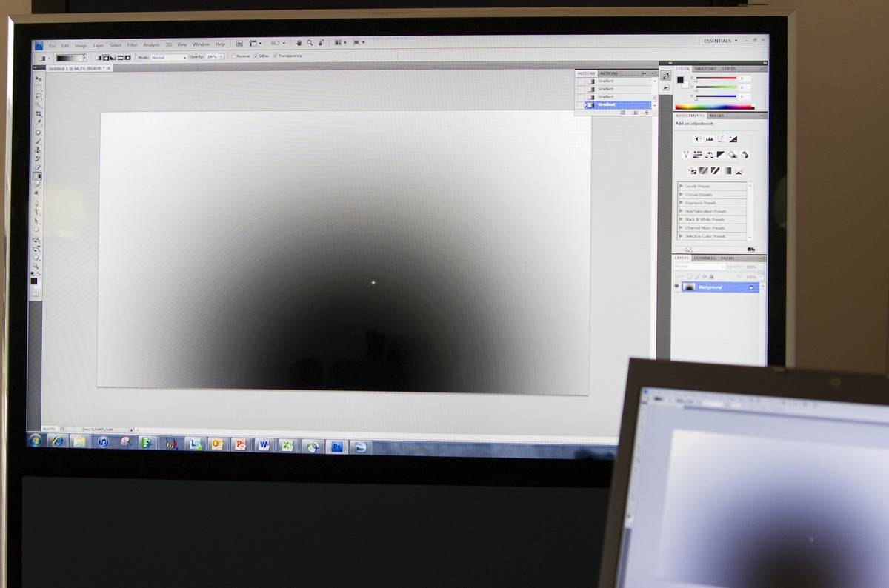
Task: Select the Horizontal Type tool
Action: 37,212
